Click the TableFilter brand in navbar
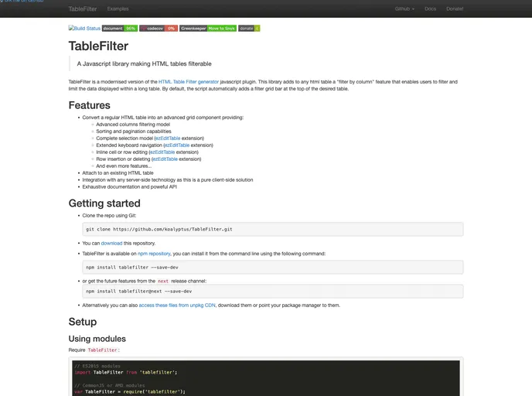The width and height of the screenshot is (532, 396). [x=83, y=9]
